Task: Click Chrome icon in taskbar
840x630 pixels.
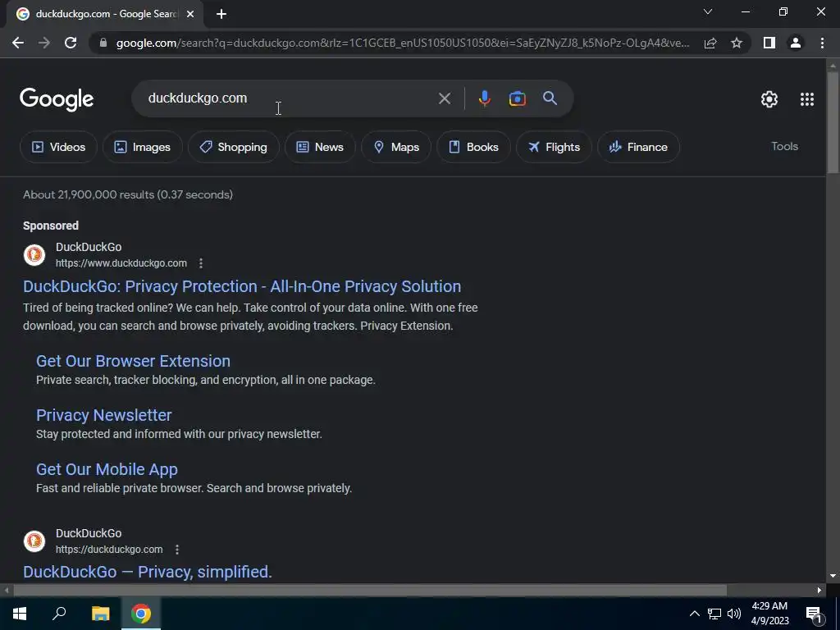Action: [141, 614]
